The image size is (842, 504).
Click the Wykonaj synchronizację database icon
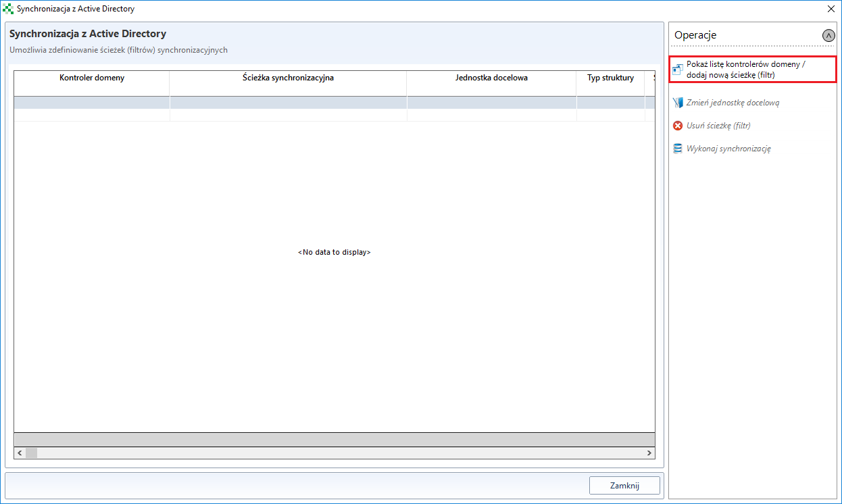(678, 149)
